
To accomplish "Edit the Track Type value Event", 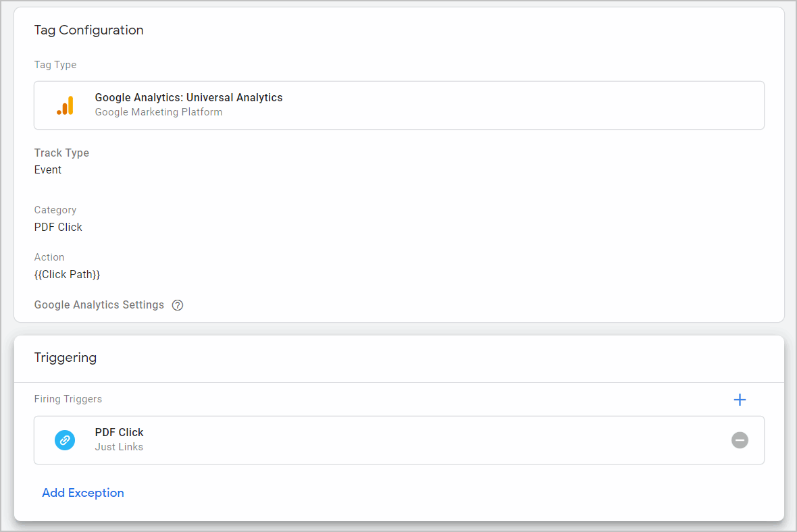I will (47, 169).
